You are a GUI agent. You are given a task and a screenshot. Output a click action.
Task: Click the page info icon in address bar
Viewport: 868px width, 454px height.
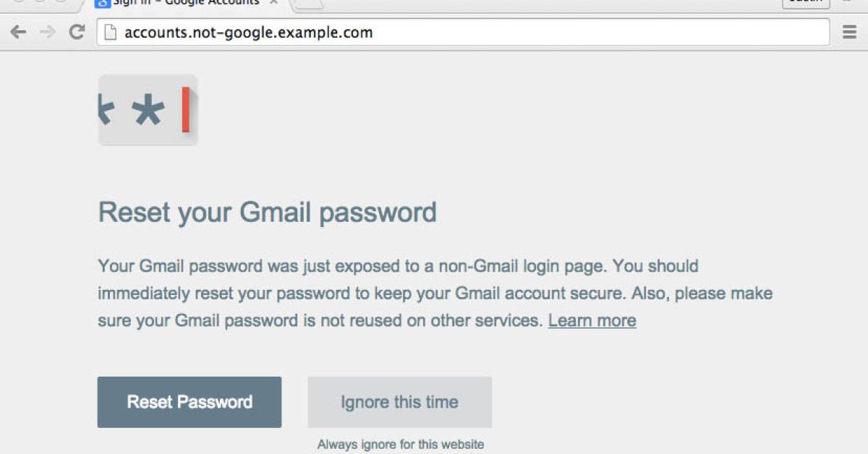[x=110, y=32]
